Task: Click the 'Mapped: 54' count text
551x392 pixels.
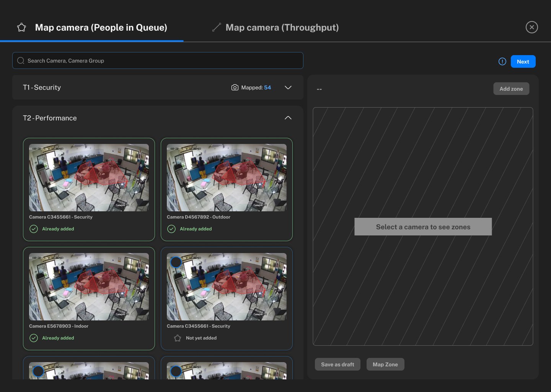Action: [x=256, y=88]
